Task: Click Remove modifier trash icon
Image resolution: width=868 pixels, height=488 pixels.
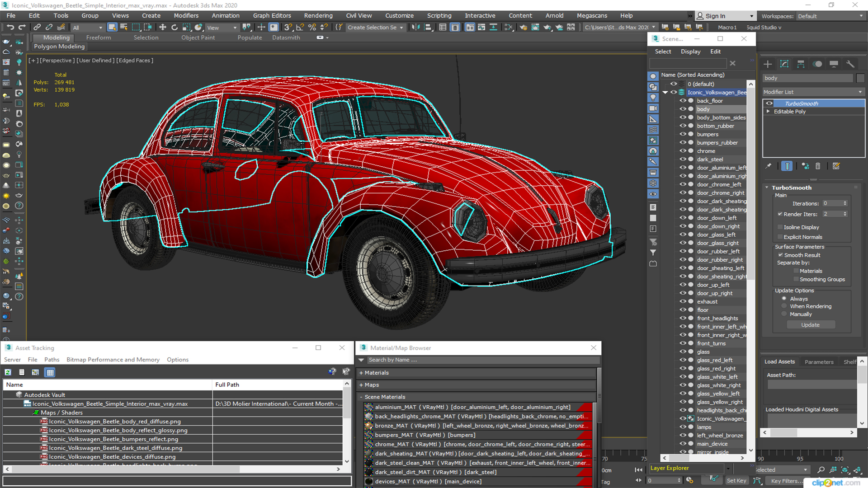Action: pyautogui.click(x=818, y=166)
